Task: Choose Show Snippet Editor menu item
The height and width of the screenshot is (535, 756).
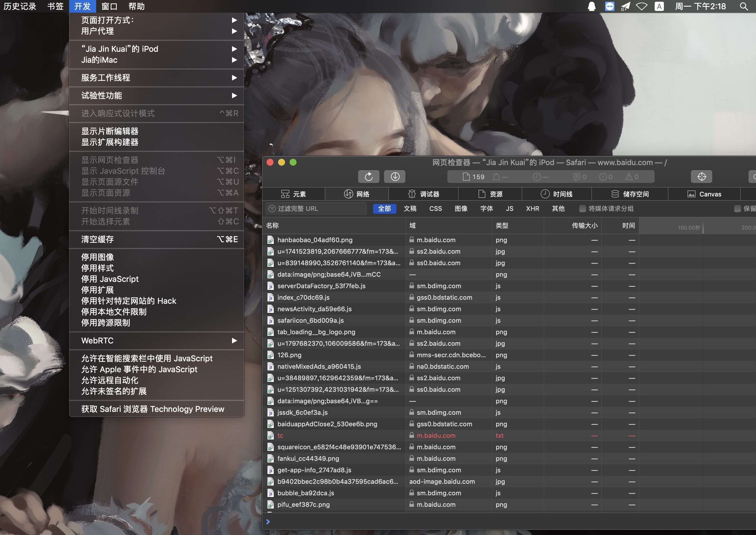Action: [x=157, y=131]
